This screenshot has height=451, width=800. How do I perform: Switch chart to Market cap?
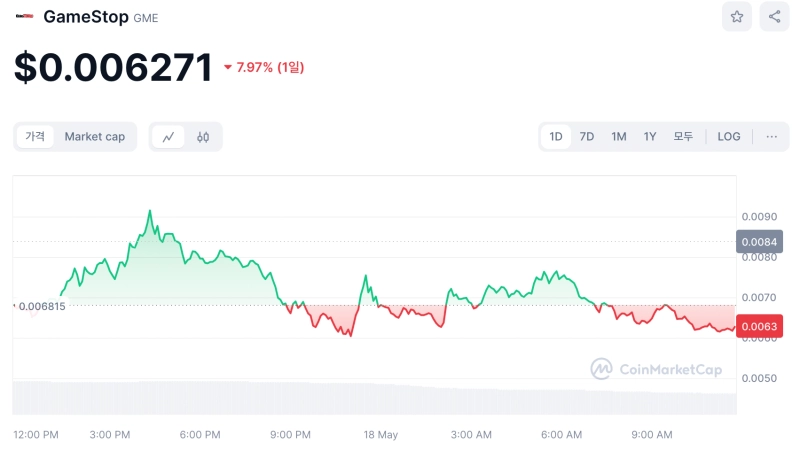tap(95, 137)
